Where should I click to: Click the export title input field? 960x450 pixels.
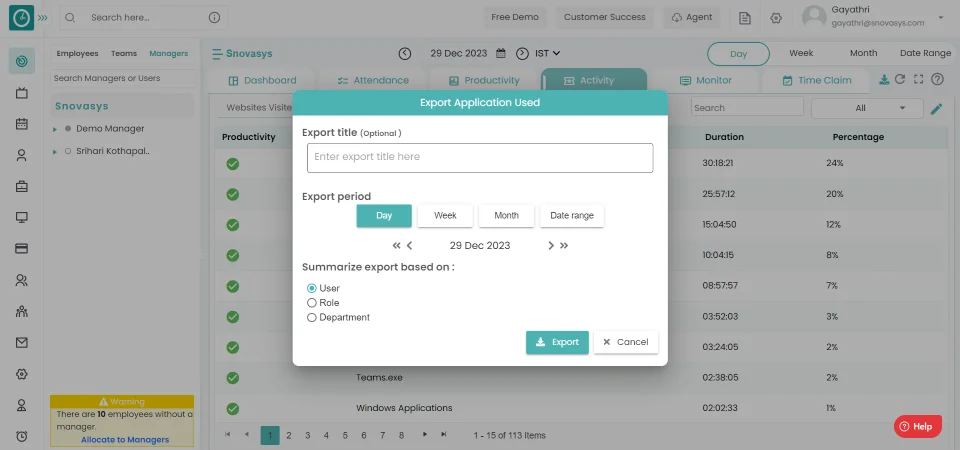[480, 157]
